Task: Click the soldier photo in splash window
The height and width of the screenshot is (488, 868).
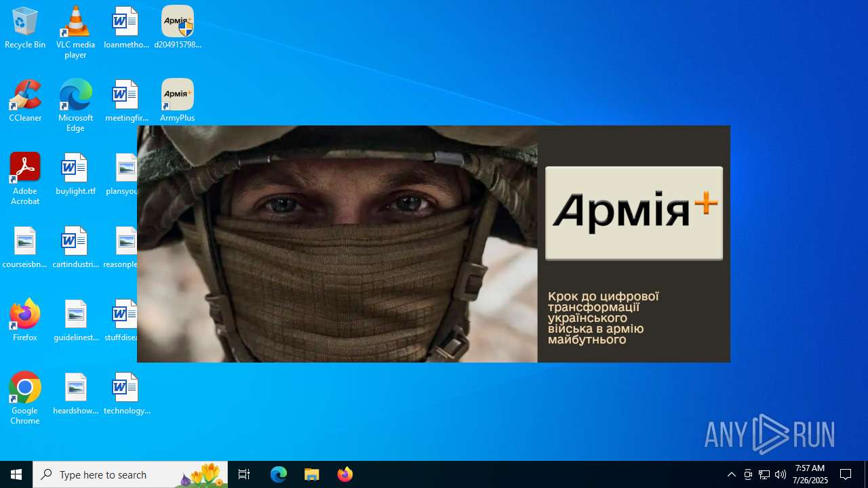Action: (x=337, y=244)
